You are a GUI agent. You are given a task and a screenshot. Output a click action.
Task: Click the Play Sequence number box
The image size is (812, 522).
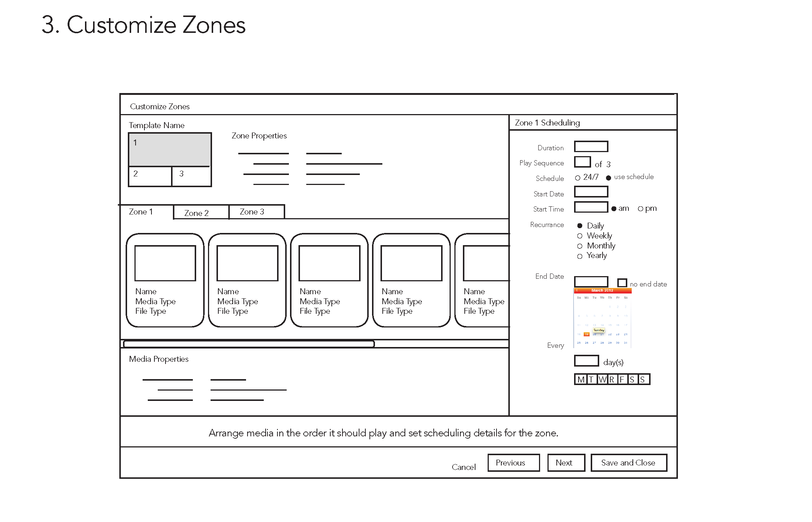tap(583, 162)
